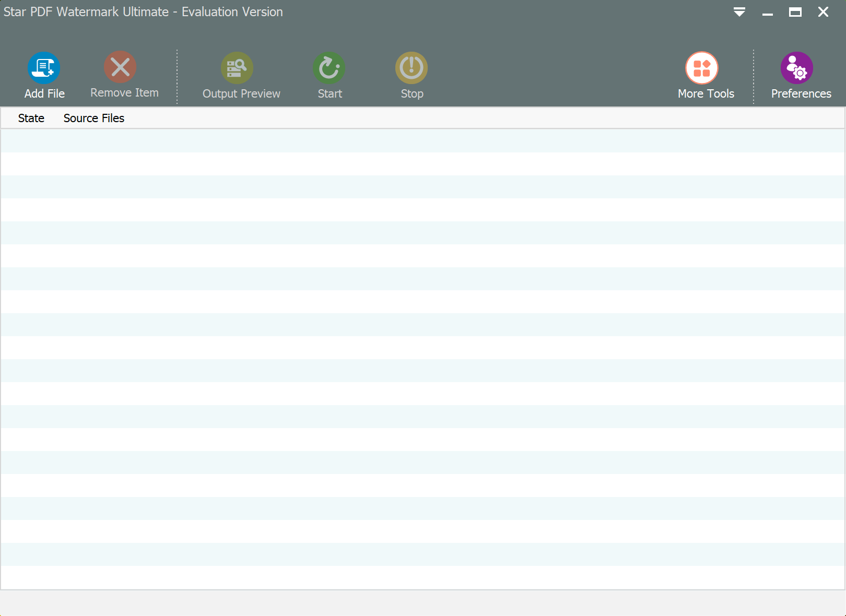Select the "Remove Item" text label

coord(124,93)
